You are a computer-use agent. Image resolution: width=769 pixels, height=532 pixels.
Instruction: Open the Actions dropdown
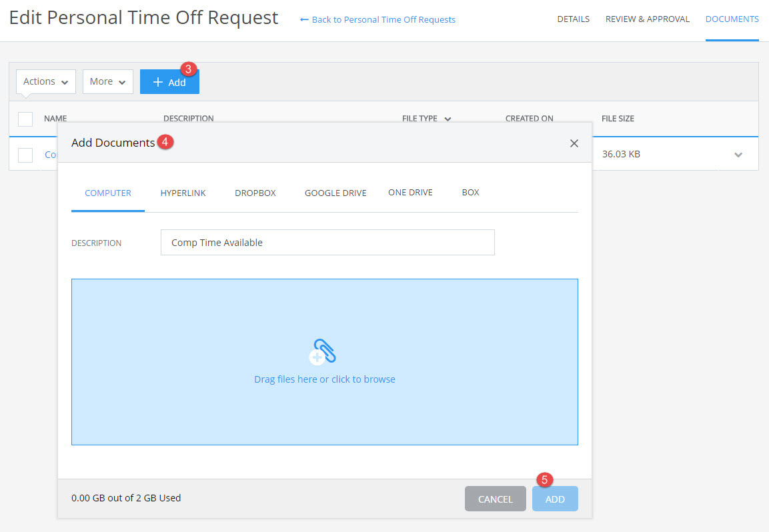point(45,81)
